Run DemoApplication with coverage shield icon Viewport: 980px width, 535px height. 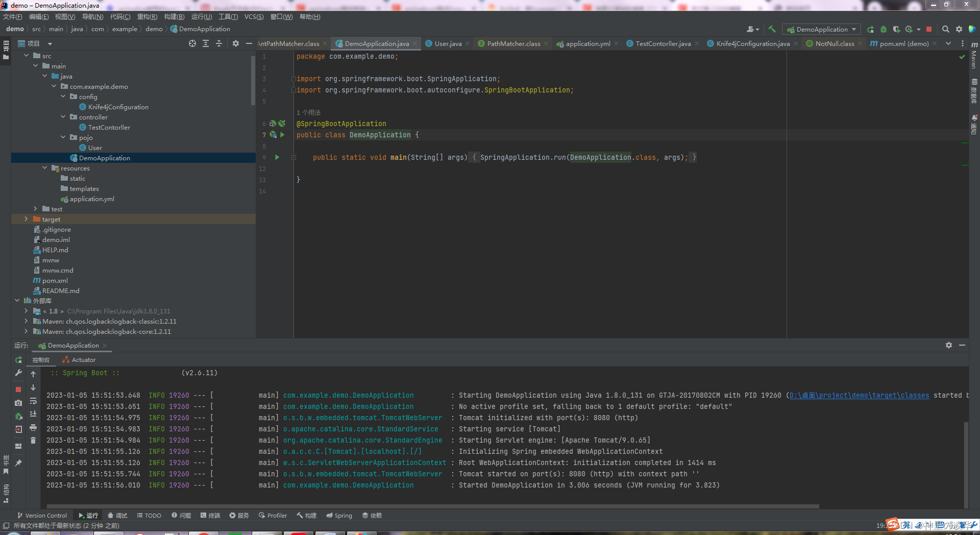point(896,29)
